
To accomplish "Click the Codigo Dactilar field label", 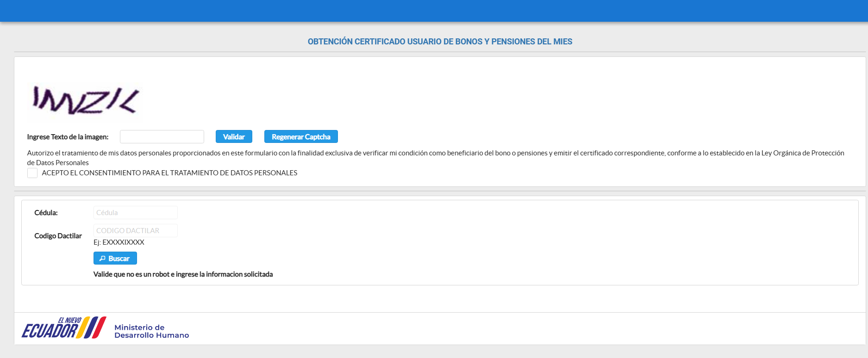I will click(58, 236).
